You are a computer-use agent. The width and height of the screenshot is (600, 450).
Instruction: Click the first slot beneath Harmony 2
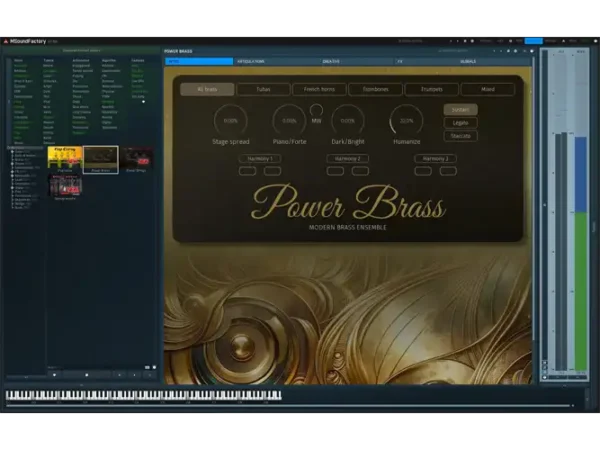[x=335, y=171]
